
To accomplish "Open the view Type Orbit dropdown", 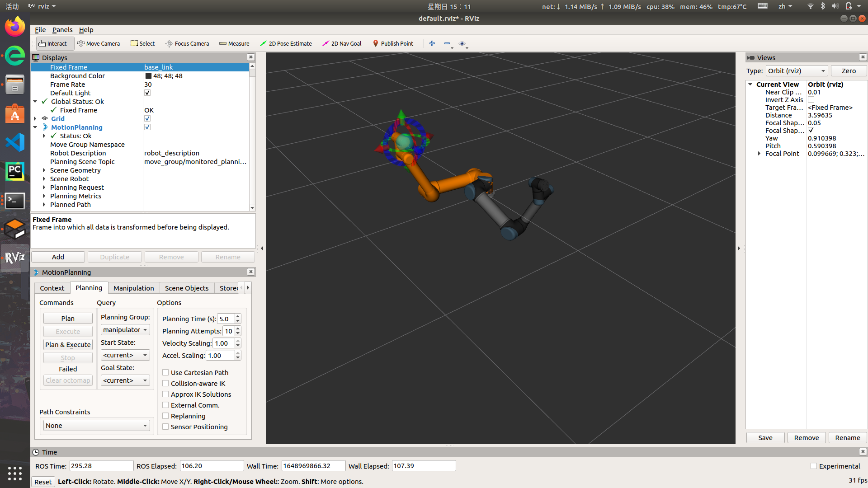I will [x=797, y=71].
